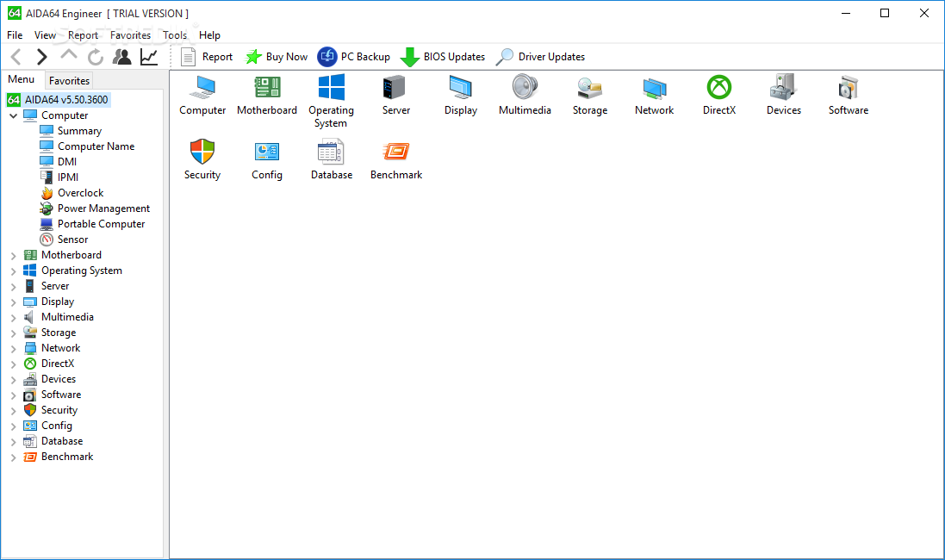Open the Database icon in main pane

pos(331,152)
